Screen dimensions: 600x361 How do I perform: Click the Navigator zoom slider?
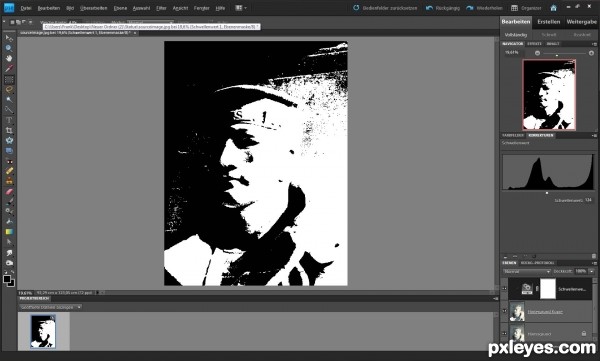[x=564, y=54]
